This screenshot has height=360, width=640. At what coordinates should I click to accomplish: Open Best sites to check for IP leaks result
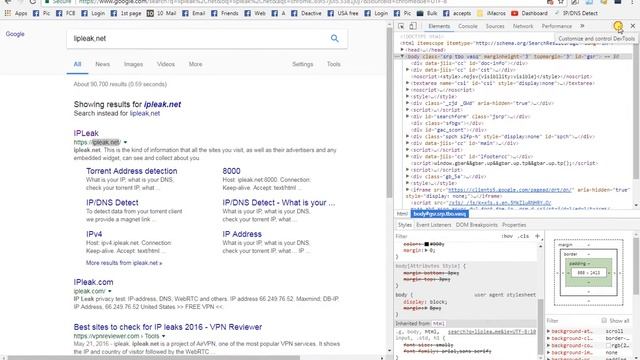click(168, 327)
